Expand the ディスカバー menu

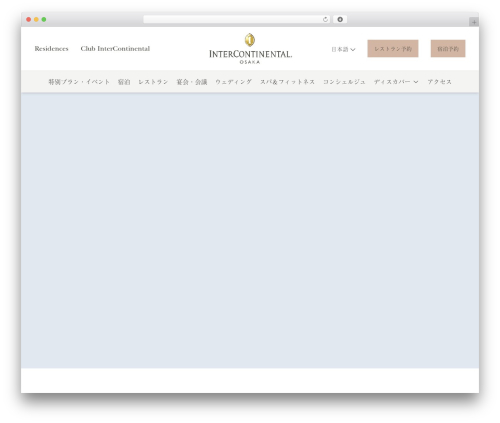396,82
